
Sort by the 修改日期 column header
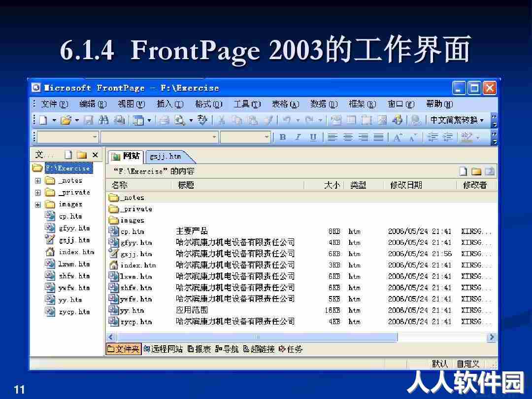(406, 185)
